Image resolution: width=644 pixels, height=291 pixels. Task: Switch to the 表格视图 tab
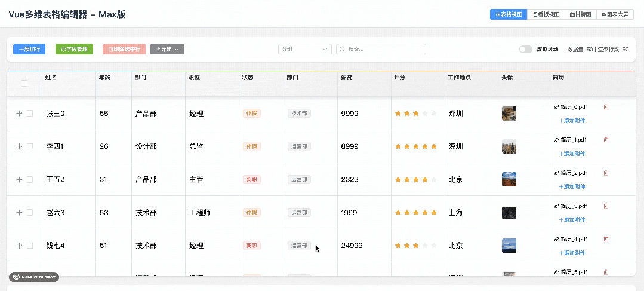[x=509, y=14]
